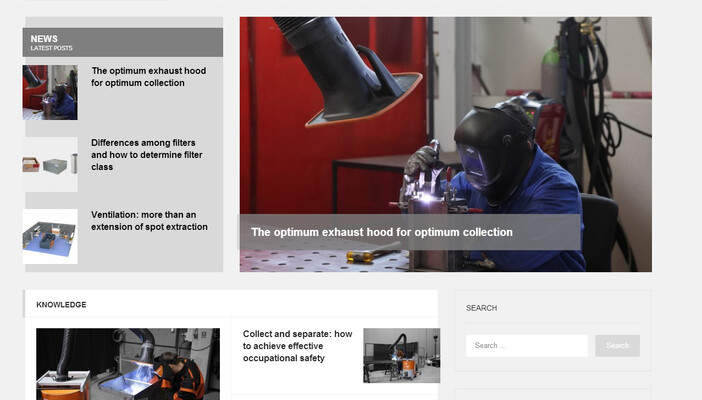The width and height of the screenshot is (702, 400).
Task: Click the Latest Posts subtitle
Action: [x=51, y=48]
